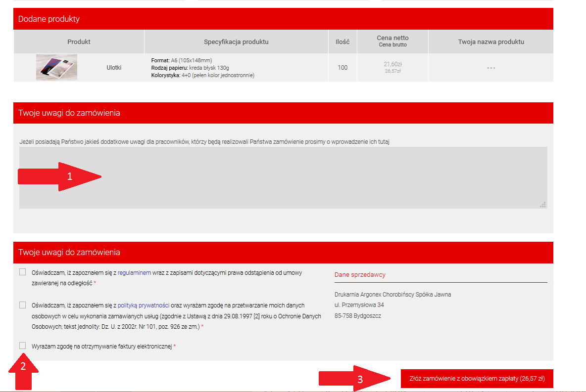Select the Produkt column header
The width and height of the screenshot is (586, 392).
point(79,42)
